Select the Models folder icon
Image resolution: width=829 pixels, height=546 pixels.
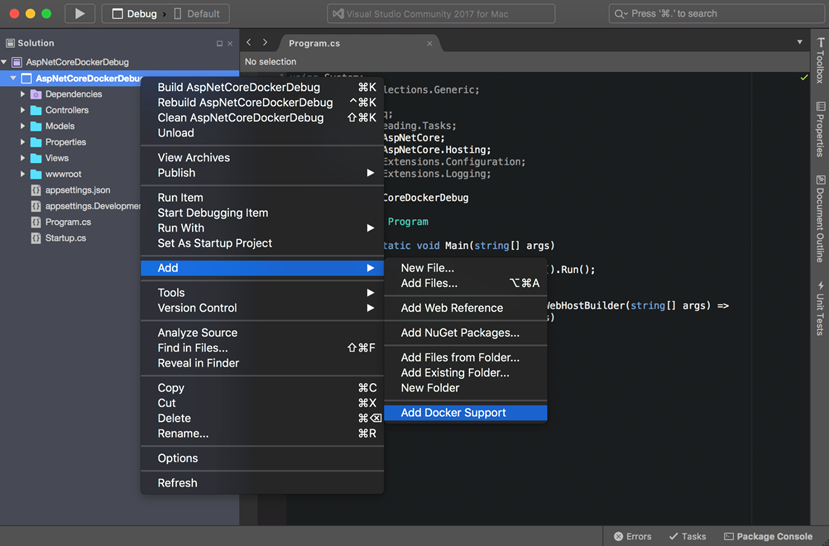36,126
